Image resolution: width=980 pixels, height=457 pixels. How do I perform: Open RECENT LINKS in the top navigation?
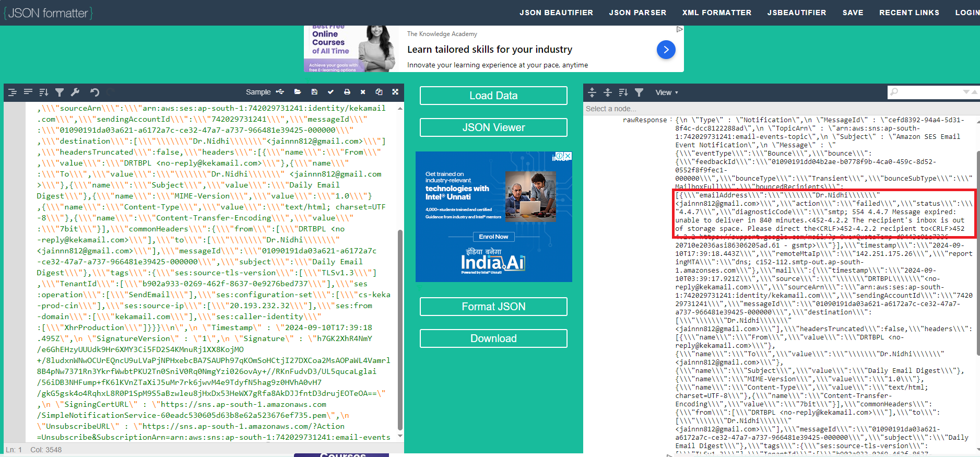click(x=909, y=13)
